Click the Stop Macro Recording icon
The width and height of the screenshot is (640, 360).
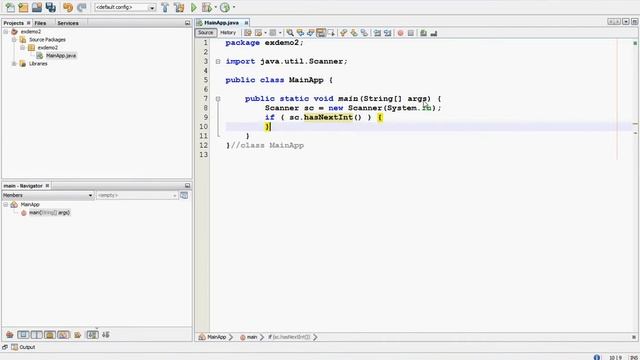[x=411, y=33]
